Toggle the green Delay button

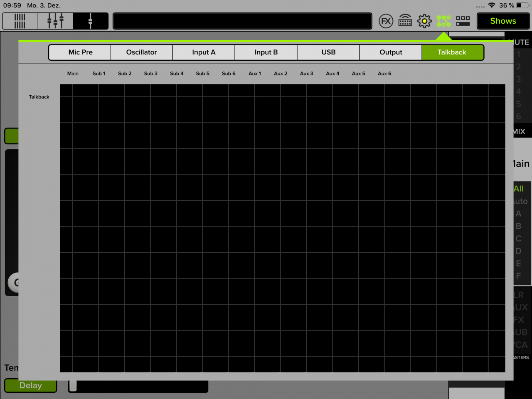(x=30, y=385)
